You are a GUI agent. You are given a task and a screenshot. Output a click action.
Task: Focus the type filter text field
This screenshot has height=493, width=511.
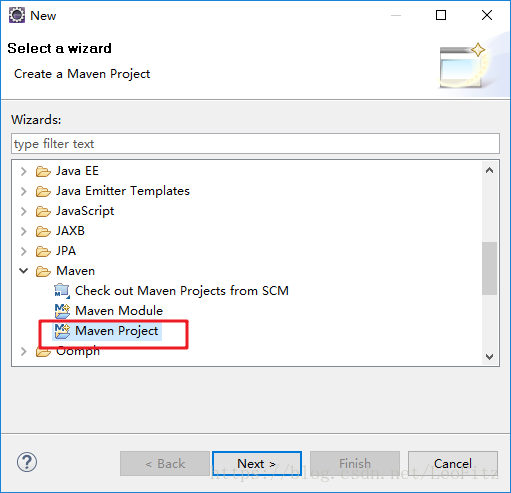pos(255,144)
